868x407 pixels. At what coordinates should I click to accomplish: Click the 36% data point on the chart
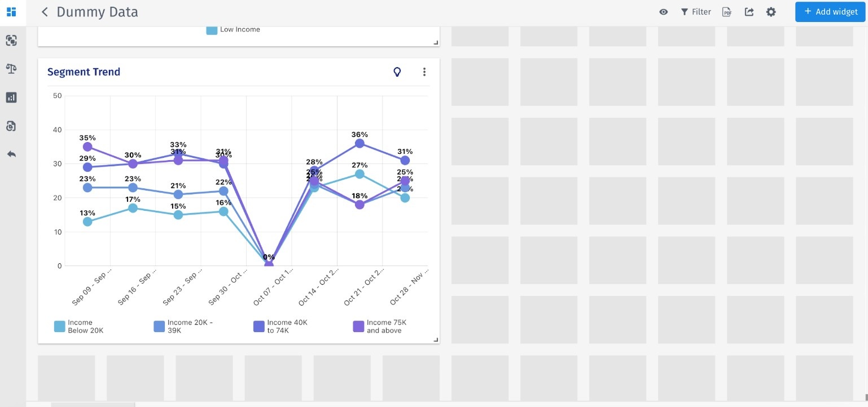[x=360, y=143]
